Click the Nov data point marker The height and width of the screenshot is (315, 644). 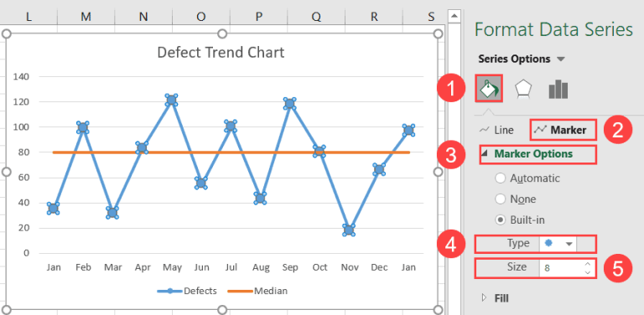pos(349,230)
